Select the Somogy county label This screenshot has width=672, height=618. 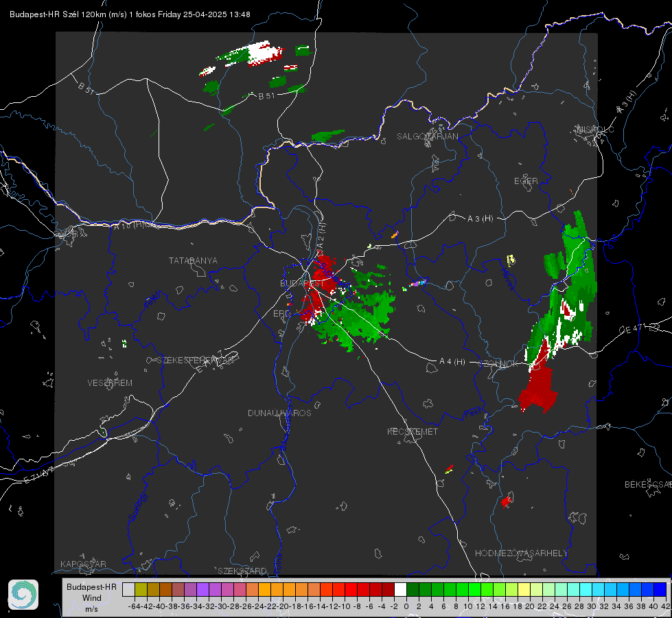point(137,507)
